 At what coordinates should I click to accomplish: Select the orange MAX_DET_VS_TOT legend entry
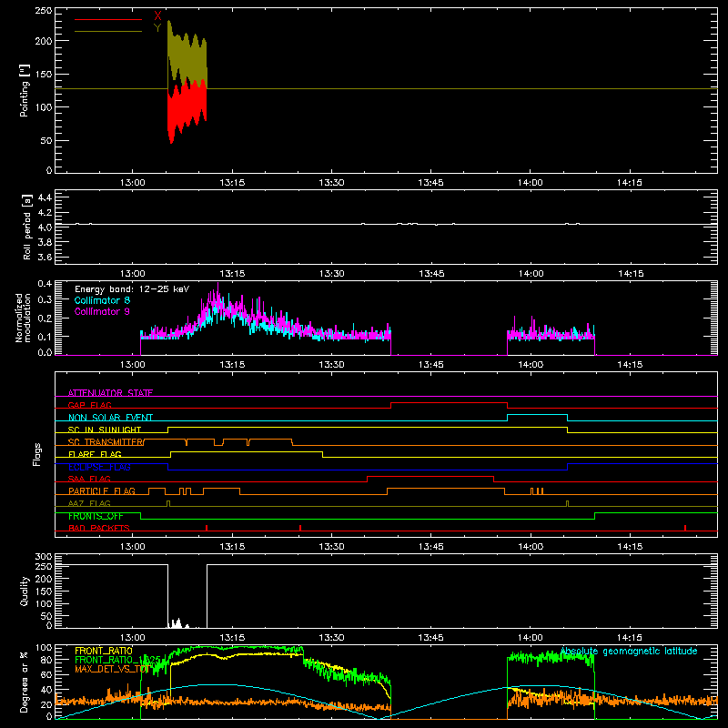112,669
